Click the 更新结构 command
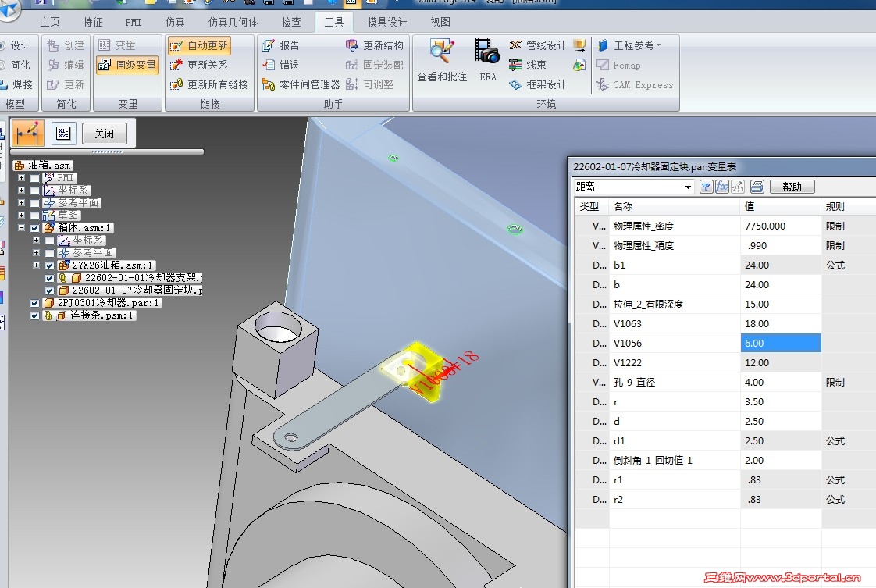The height and width of the screenshot is (588, 876). coord(374,45)
